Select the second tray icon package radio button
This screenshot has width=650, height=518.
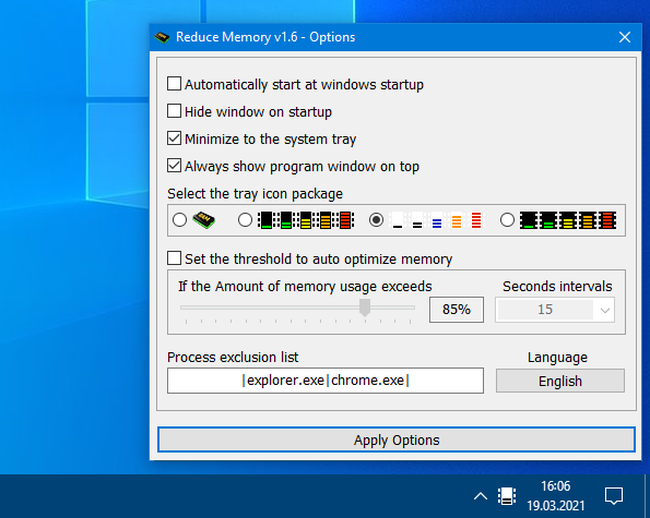click(245, 220)
